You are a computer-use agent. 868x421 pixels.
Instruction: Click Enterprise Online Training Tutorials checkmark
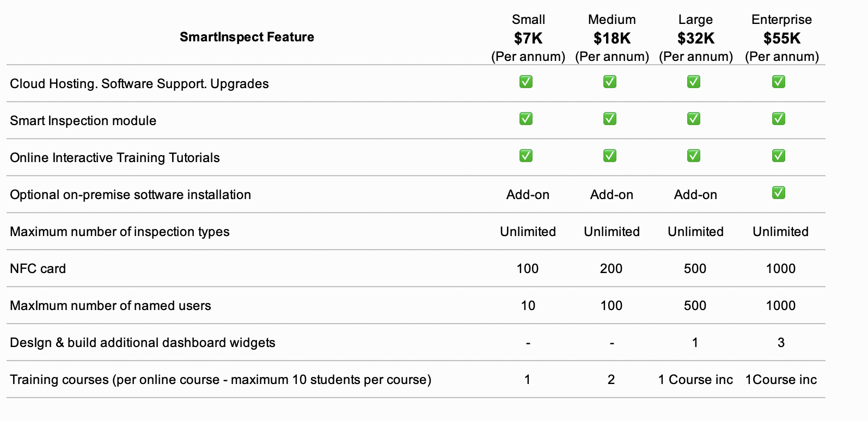[778, 156]
